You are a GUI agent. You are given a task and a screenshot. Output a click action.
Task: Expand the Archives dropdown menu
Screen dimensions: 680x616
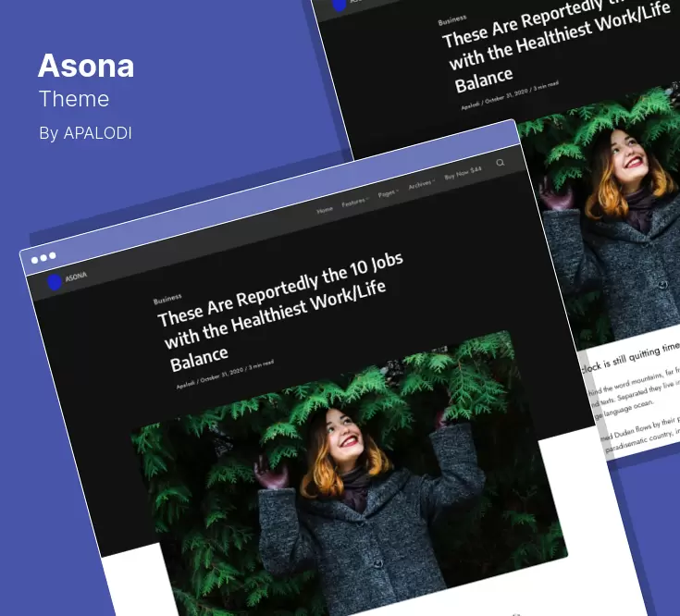tap(421, 184)
